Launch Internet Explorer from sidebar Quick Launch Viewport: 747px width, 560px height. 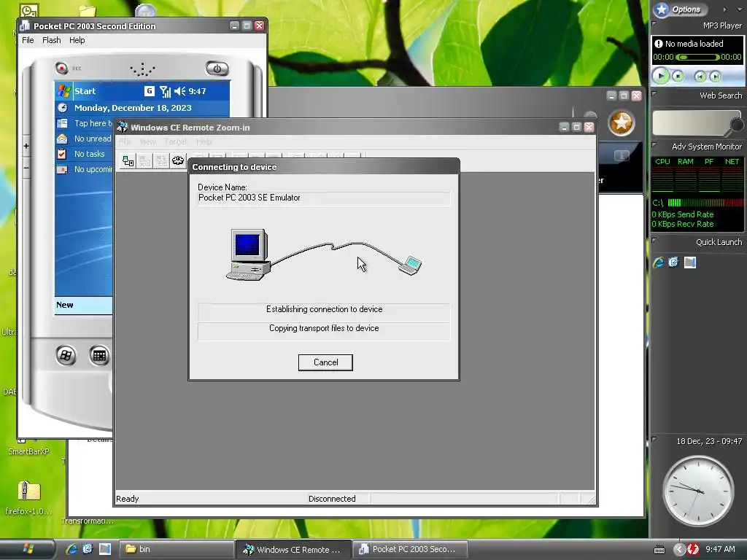click(x=659, y=262)
